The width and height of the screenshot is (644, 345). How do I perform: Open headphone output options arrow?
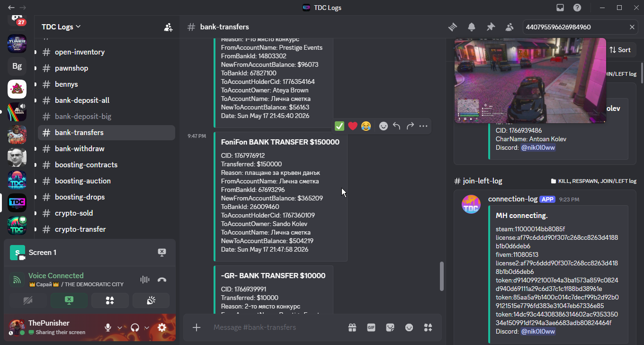point(147,327)
